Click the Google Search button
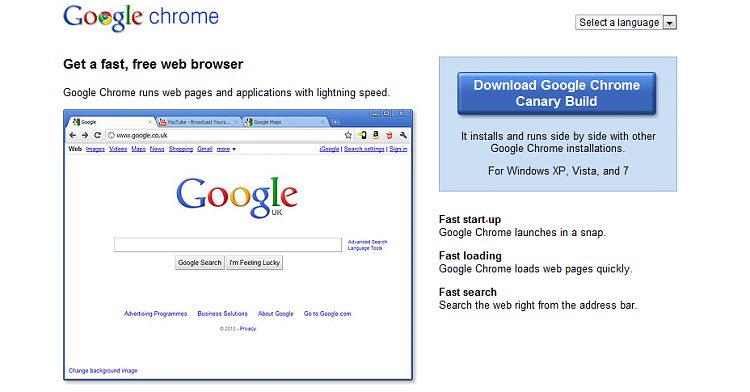Screen dimensions: 750x392 199,262
